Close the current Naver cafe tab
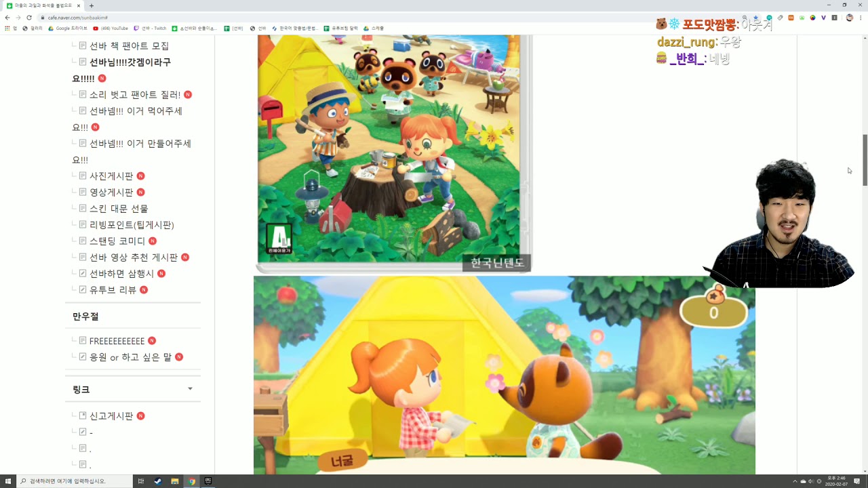 pos(79,5)
